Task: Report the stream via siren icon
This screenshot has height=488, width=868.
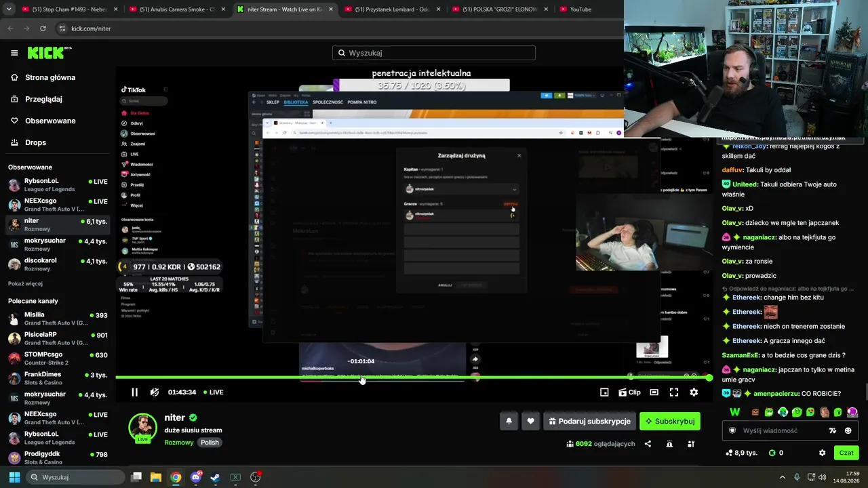Action: click(x=669, y=444)
